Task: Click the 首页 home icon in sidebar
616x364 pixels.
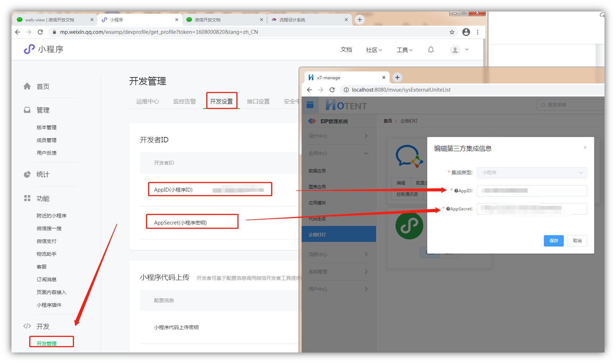Action: [x=27, y=86]
